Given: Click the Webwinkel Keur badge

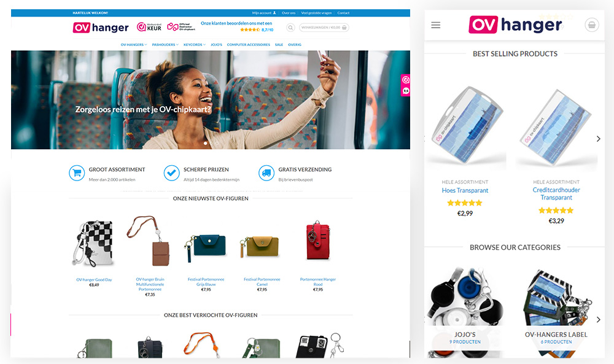Looking at the screenshot, I should tap(149, 27).
